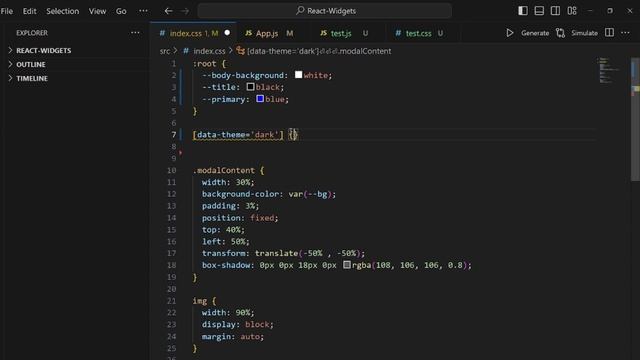Open the Explorer views ellipsis menu

click(x=135, y=33)
